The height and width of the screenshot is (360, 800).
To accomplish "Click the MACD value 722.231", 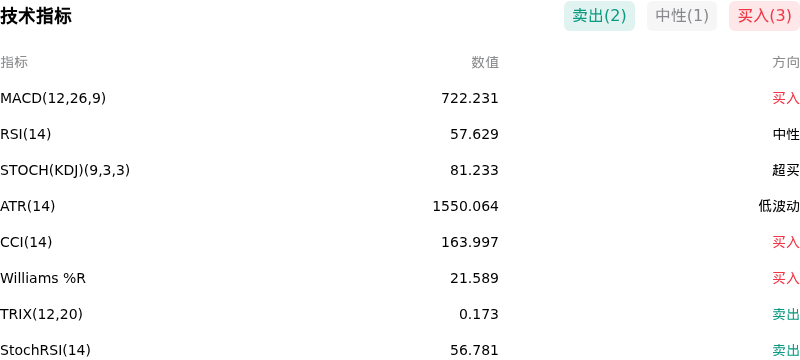I will [x=469, y=98].
